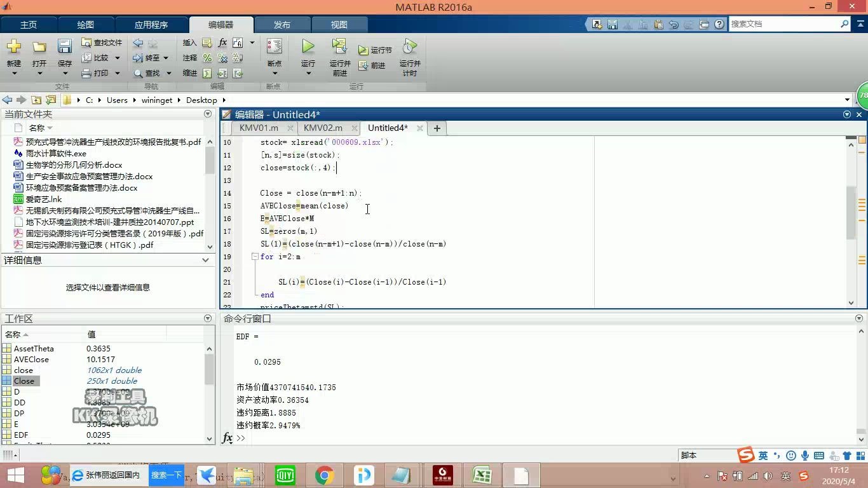This screenshot has width=868, height=488.
Task: Save the script with 保存 icon
Action: coord(65,46)
